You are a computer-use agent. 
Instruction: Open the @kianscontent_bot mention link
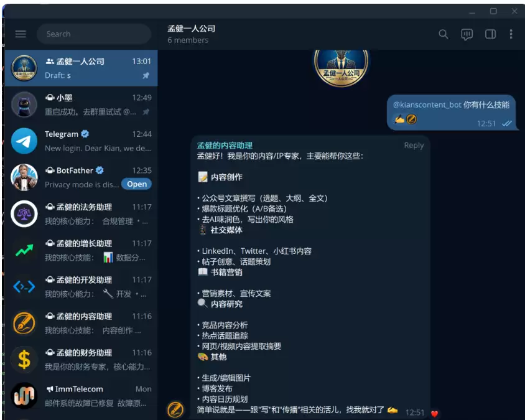click(427, 105)
